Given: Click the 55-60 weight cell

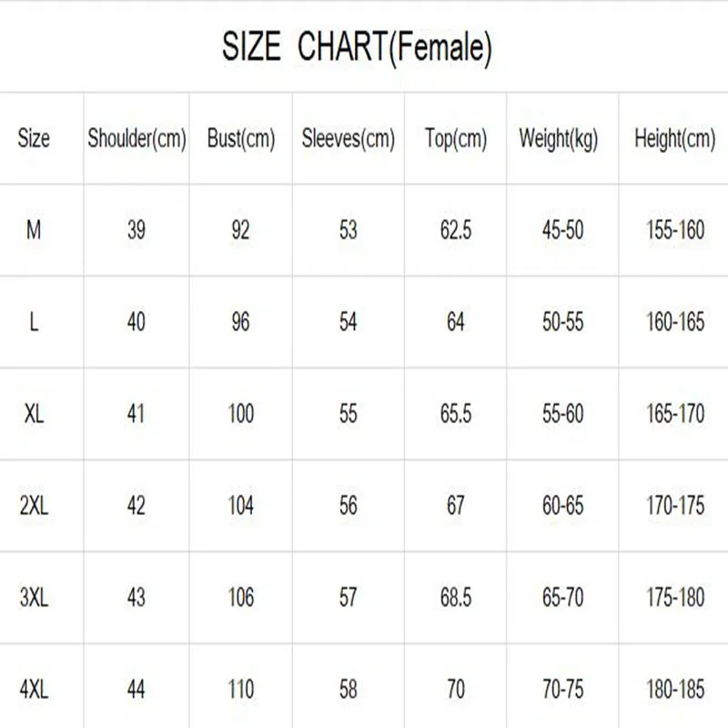Looking at the screenshot, I should tap(562, 414).
